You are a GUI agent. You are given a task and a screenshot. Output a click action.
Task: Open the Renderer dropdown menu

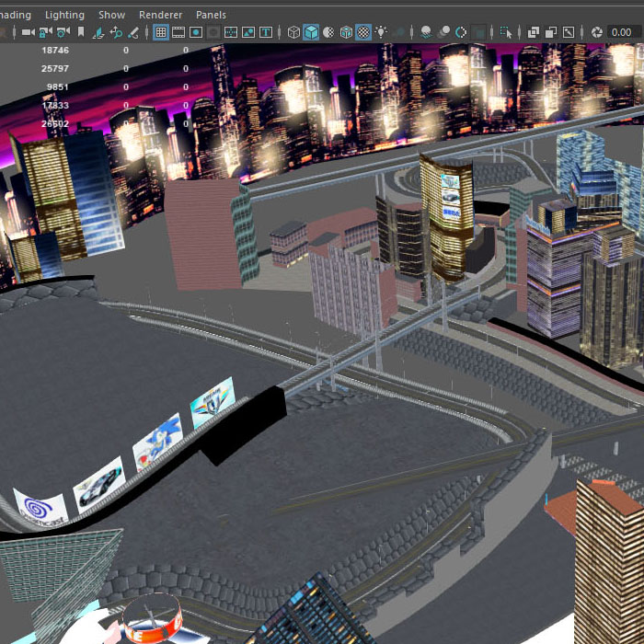[160, 15]
